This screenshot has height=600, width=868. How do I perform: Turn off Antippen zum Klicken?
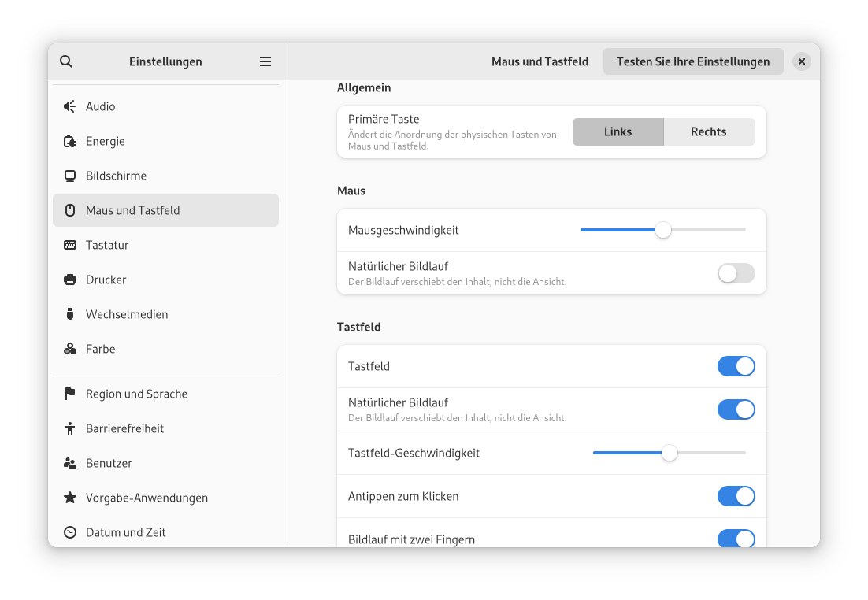(x=736, y=496)
